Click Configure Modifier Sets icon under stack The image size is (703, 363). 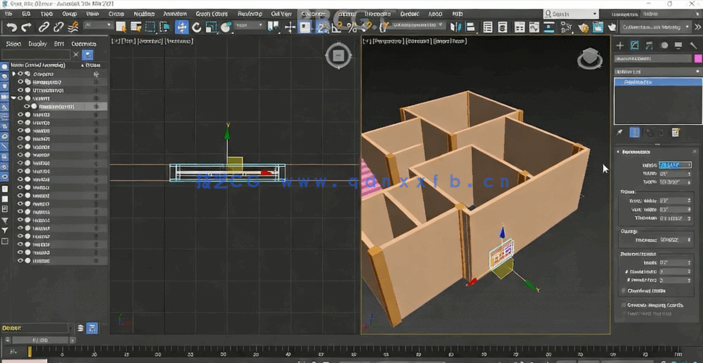676,133
